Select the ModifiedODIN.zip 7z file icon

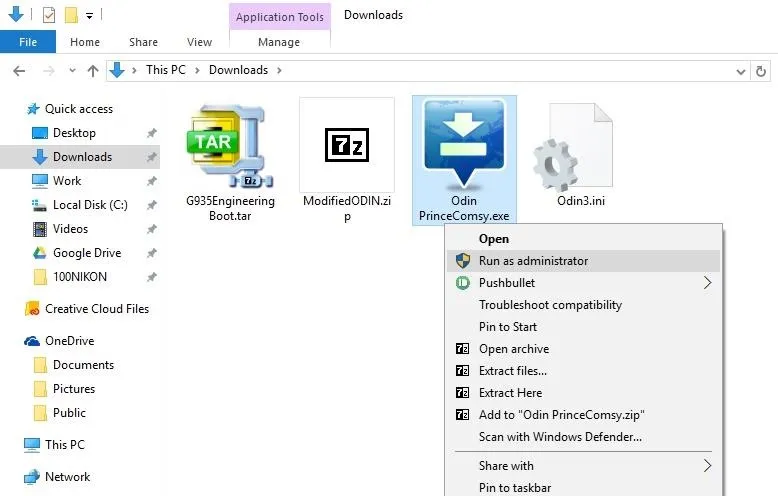click(x=347, y=145)
